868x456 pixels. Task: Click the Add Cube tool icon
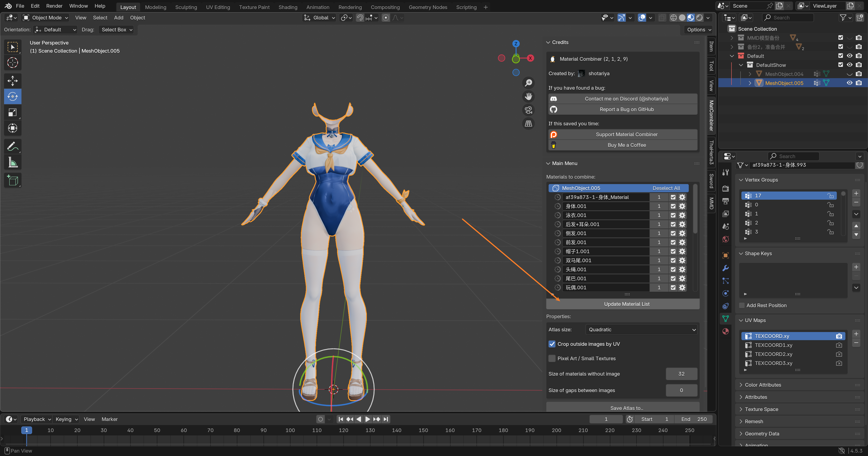12,180
